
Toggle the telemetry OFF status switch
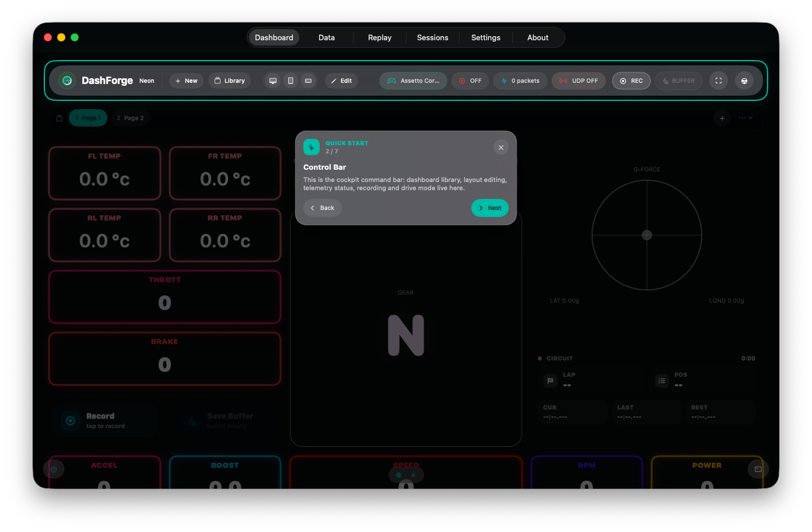pos(470,80)
